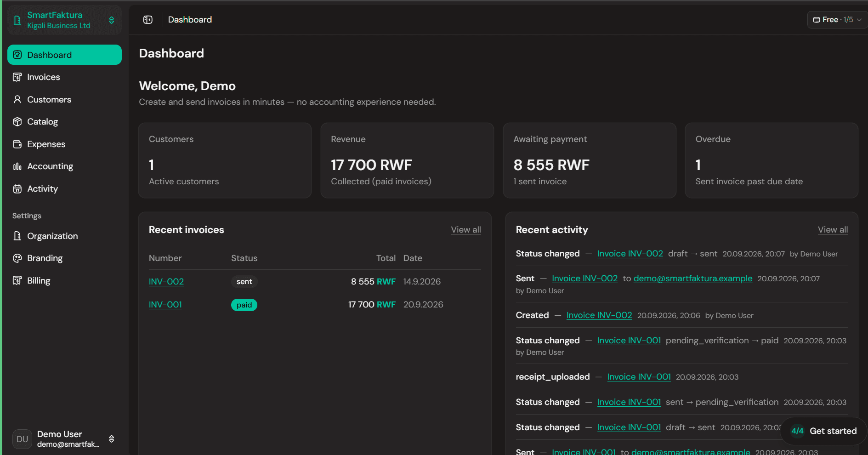The width and height of the screenshot is (868, 455).
Task: Open Invoice INV-001 in receipt_uploaded entry
Action: point(639,377)
